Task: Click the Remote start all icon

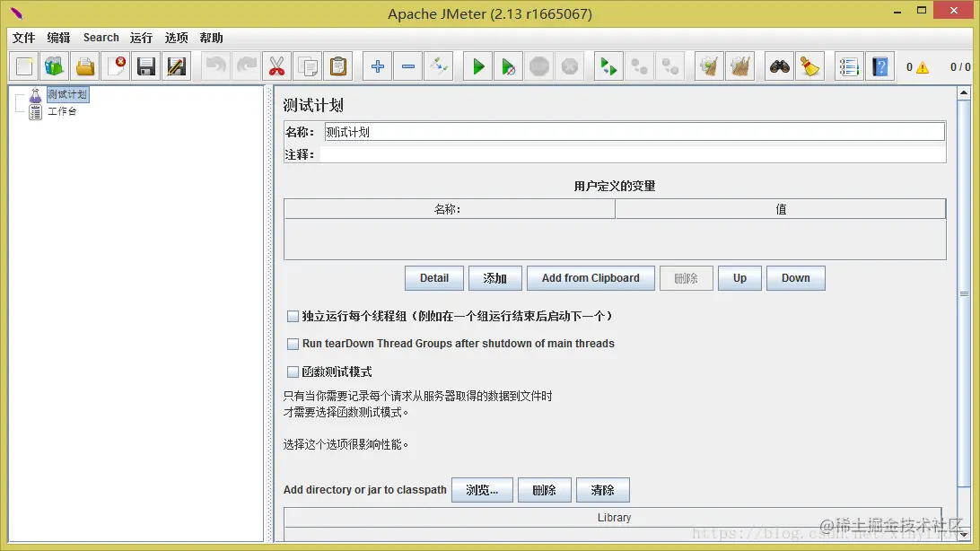Action: 608,66
